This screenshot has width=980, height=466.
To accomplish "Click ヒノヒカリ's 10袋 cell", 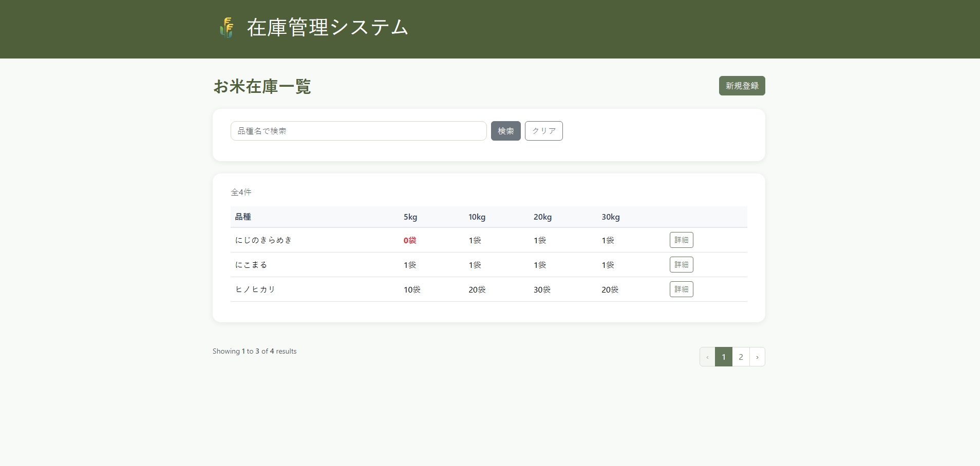I will (412, 289).
